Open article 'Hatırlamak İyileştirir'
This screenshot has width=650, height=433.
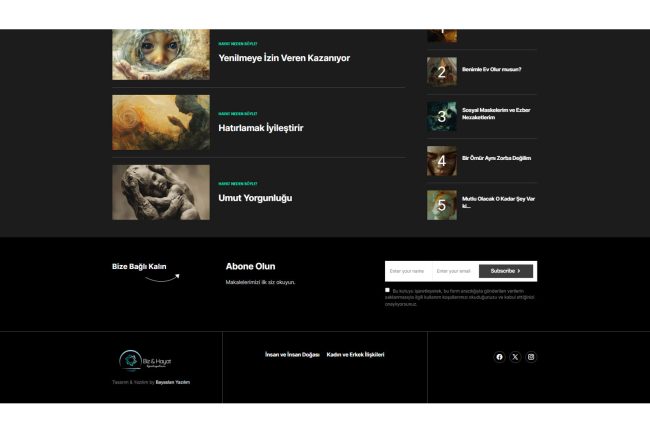260,128
